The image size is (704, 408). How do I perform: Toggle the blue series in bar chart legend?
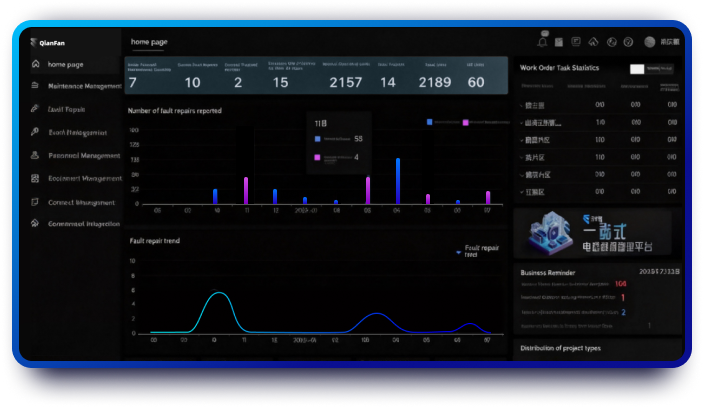pyautogui.click(x=430, y=121)
